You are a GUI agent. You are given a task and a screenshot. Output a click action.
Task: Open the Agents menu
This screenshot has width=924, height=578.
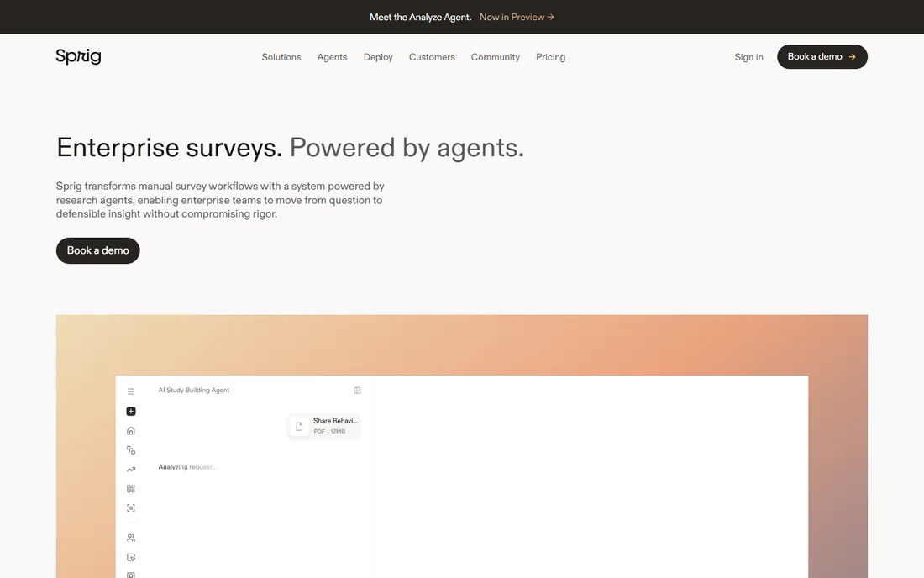pyautogui.click(x=332, y=57)
